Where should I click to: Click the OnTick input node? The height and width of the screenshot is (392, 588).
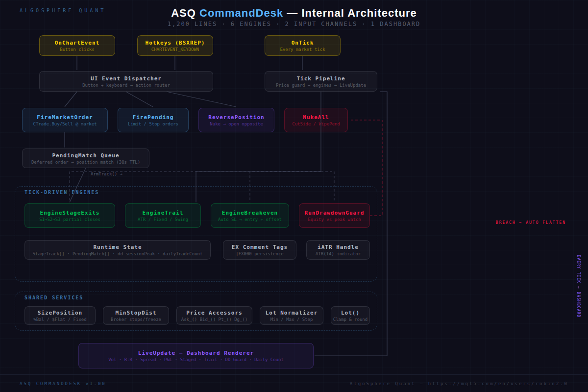tap(302, 46)
